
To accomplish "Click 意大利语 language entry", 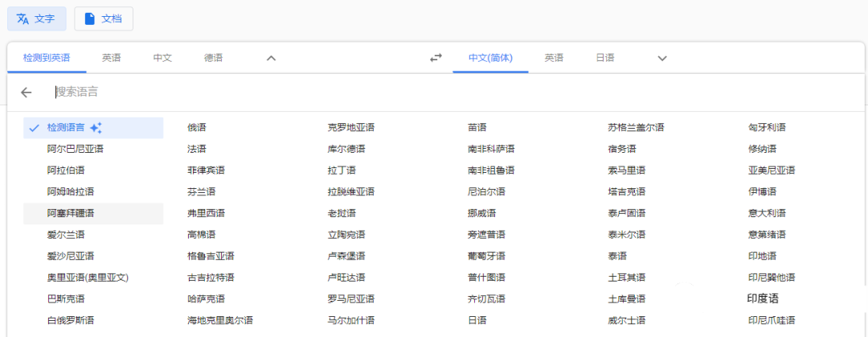I will (767, 213).
